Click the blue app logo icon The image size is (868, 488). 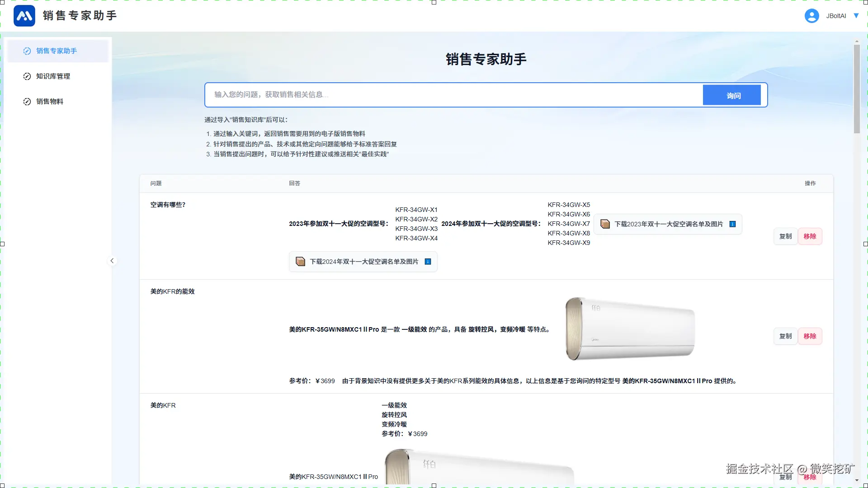point(24,16)
